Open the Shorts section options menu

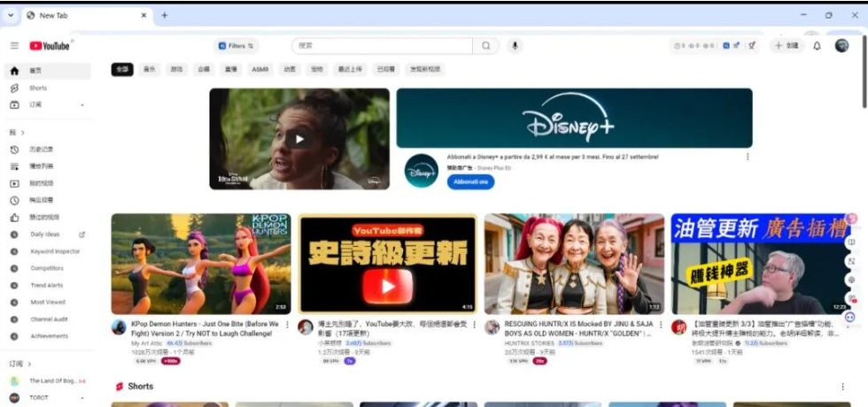click(x=842, y=387)
